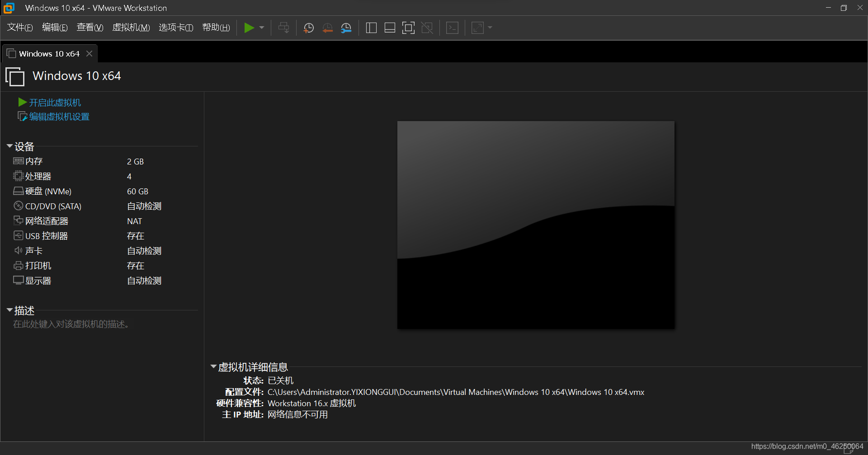
Task: Click the USB 控制器 icon
Action: pyautogui.click(x=18, y=236)
